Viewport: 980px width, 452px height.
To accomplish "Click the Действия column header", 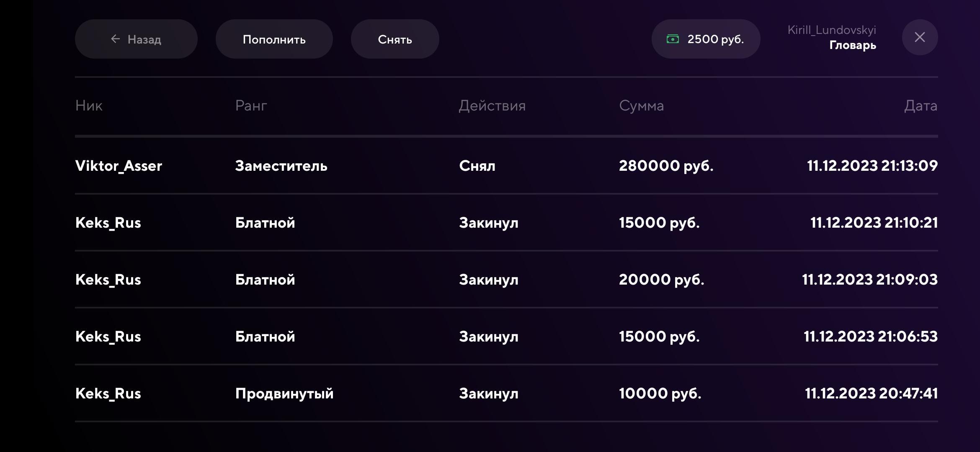I will 492,105.
